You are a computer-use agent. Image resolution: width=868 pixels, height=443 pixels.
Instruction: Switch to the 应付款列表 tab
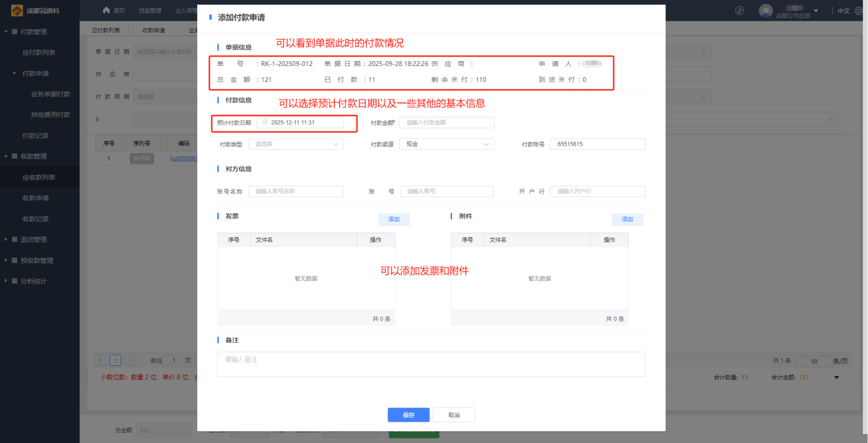coord(106,30)
